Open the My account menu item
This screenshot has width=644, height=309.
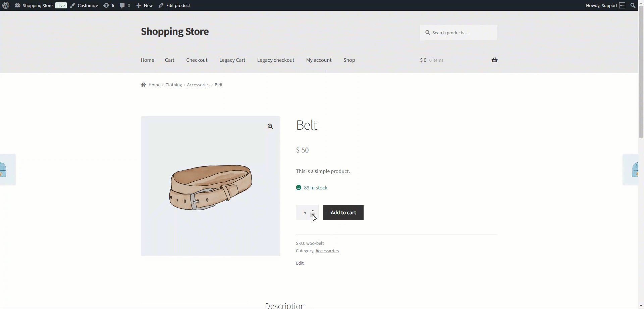pyautogui.click(x=319, y=60)
